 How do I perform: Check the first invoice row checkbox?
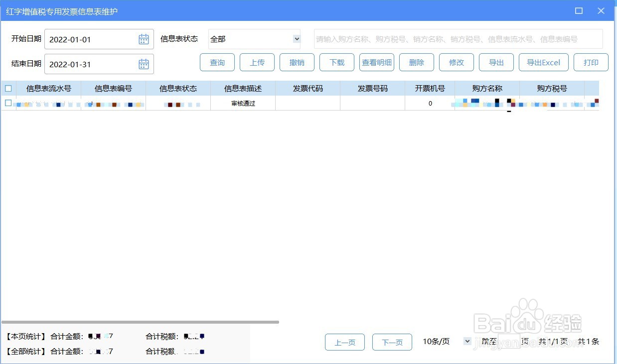pos(8,103)
